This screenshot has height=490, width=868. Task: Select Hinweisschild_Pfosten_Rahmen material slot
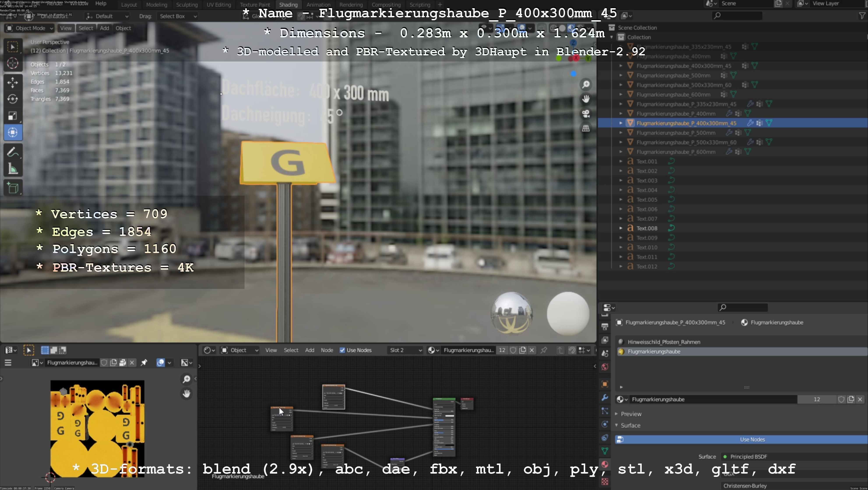pos(664,342)
